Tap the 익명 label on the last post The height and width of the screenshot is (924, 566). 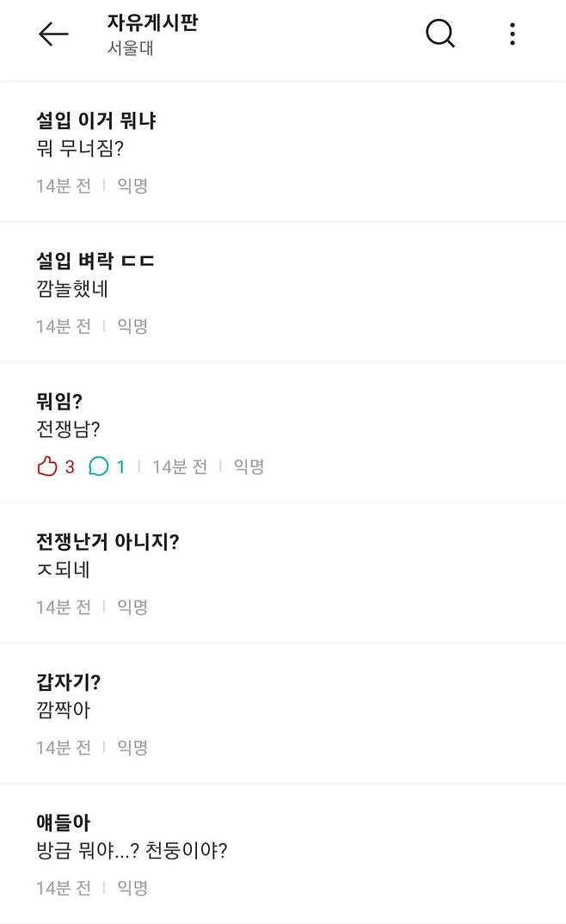click(131, 887)
